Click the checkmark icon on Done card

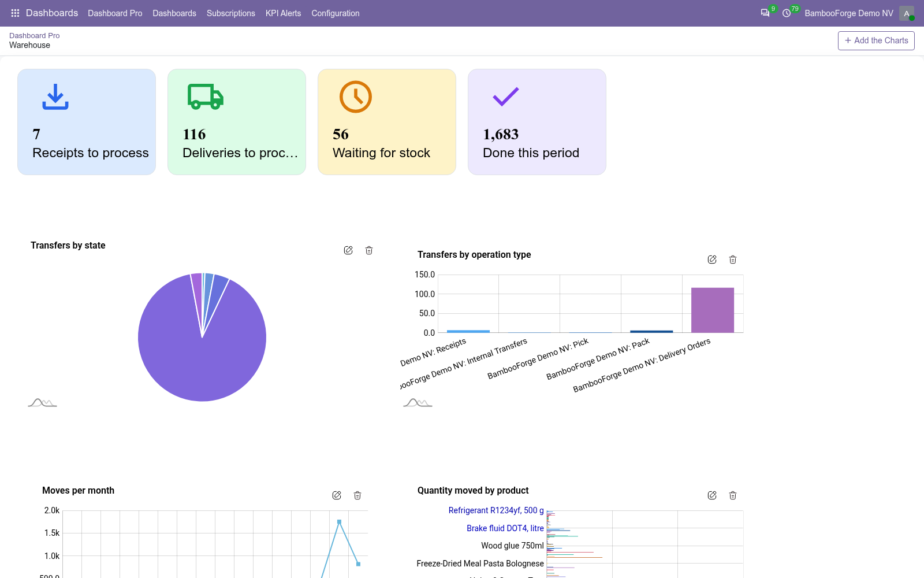tap(506, 97)
